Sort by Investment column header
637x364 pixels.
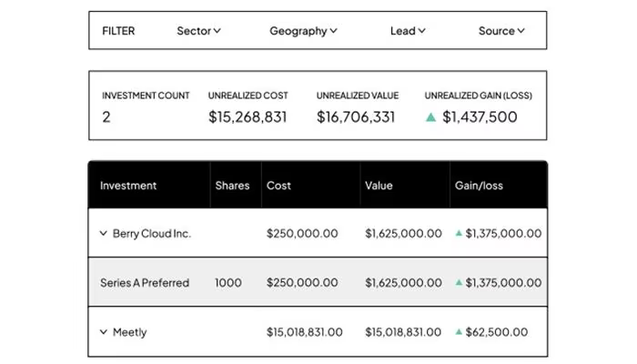click(128, 186)
